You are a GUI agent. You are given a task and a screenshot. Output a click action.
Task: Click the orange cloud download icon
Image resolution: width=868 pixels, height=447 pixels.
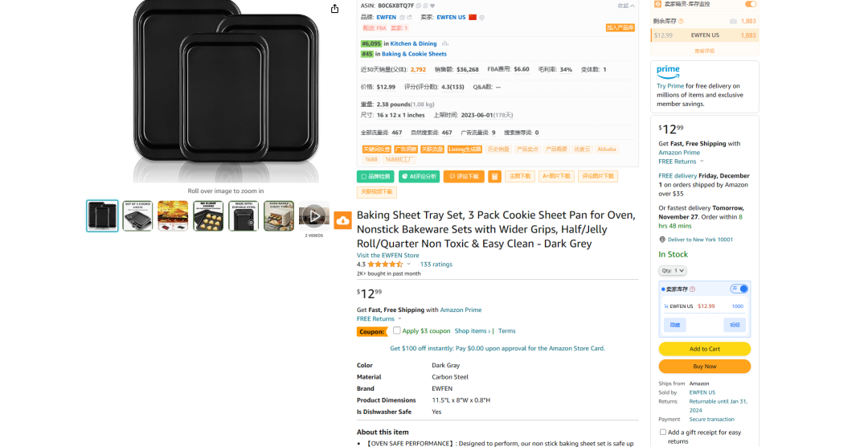coord(342,220)
